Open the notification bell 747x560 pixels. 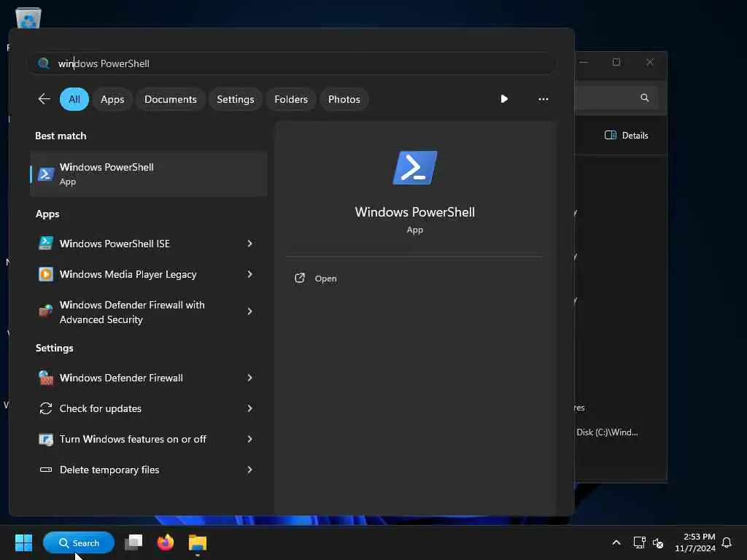click(727, 542)
